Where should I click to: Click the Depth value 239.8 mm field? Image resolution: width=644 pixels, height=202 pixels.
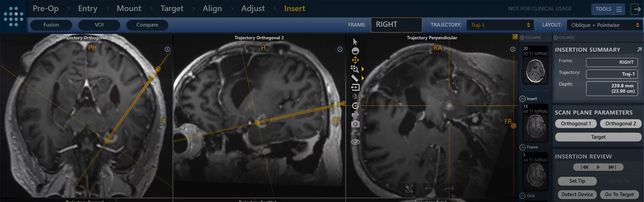click(x=612, y=88)
